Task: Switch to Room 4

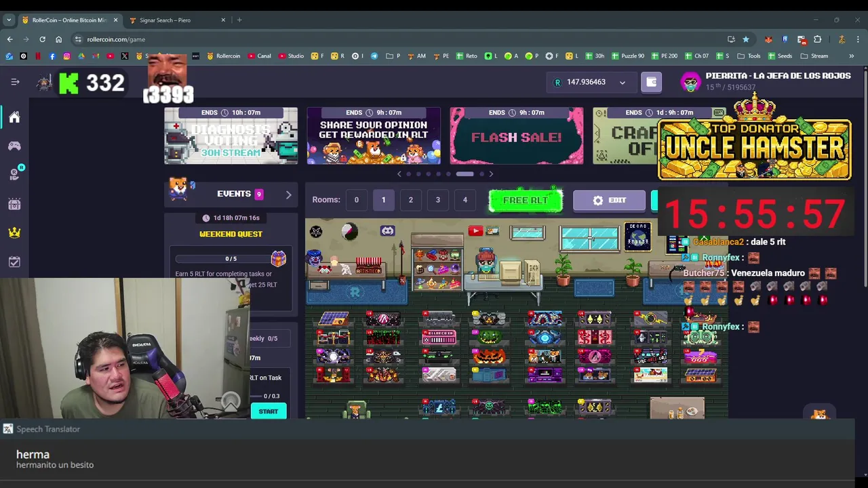Action: (x=465, y=200)
